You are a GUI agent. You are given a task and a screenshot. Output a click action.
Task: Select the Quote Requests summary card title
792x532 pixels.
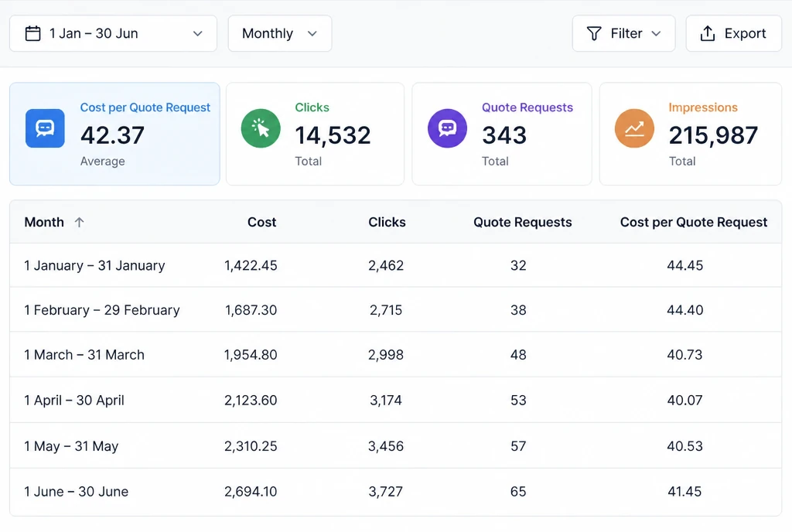tap(527, 107)
